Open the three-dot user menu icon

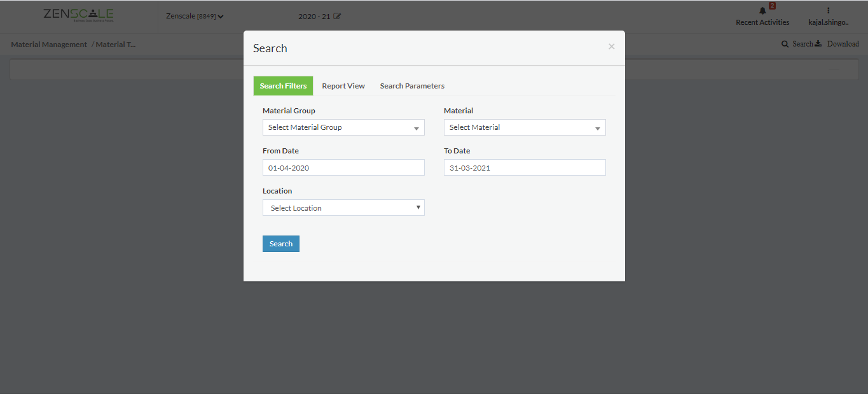coord(828,10)
